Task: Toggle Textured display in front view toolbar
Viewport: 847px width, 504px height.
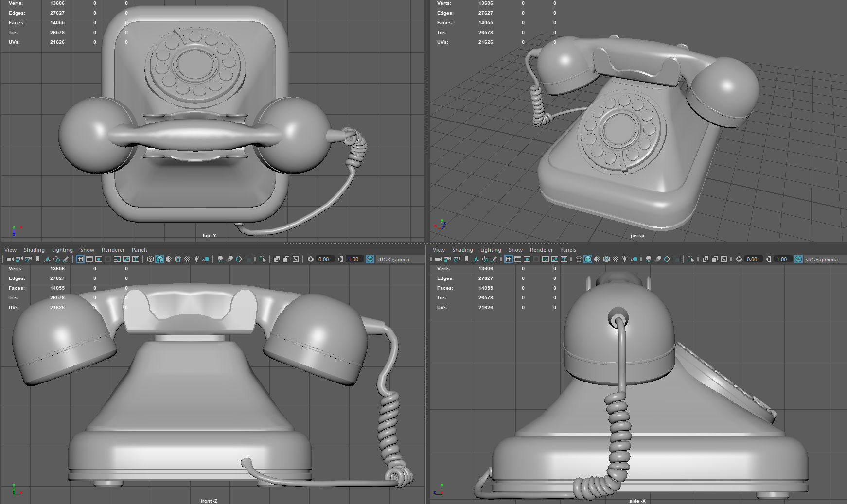Action: [x=187, y=259]
